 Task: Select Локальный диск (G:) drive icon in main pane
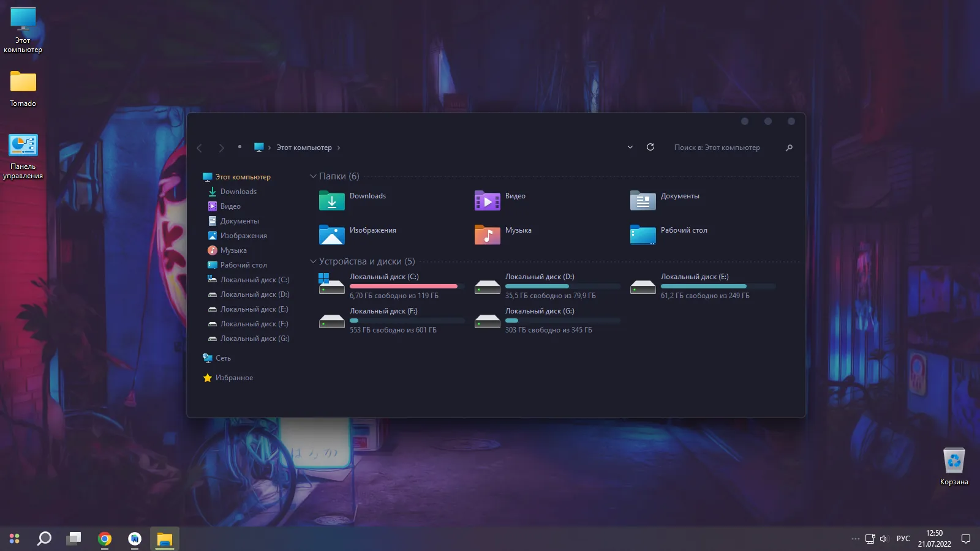point(488,321)
